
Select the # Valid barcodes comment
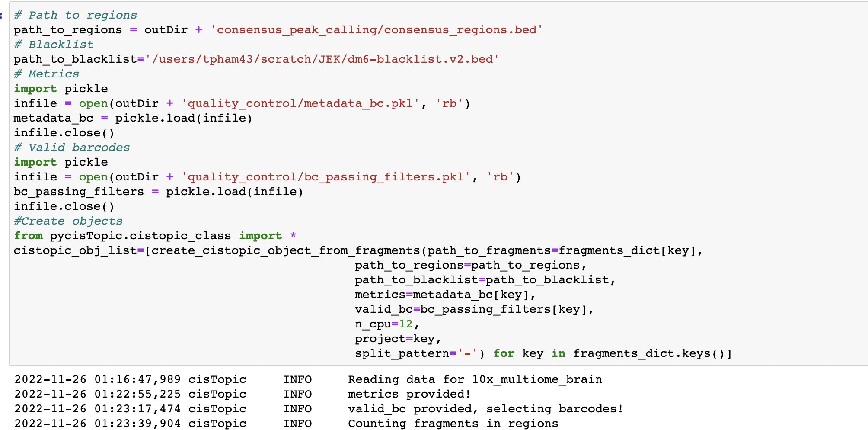point(71,147)
